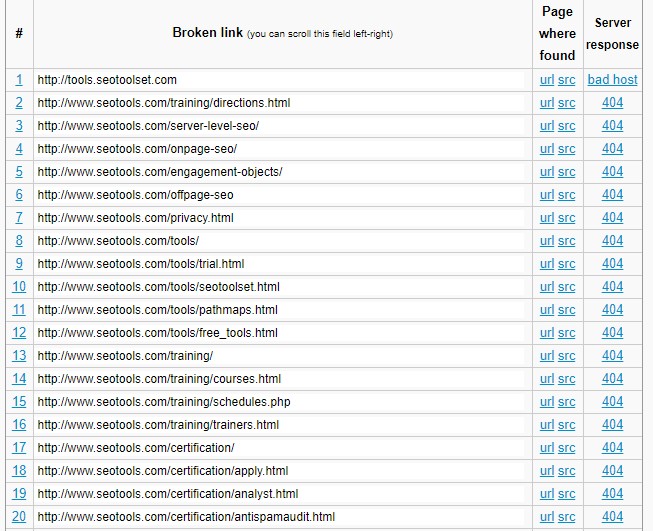Click row number 14 link
The height and width of the screenshot is (531, 653).
(x=19, y=379)
